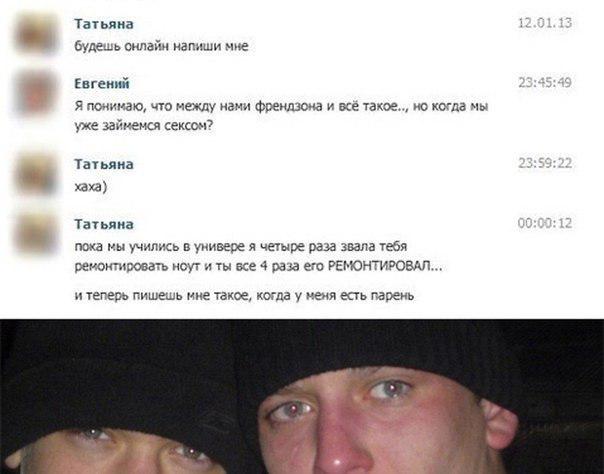Open the Евгений sender name link
This screenshot has width=604, height=474.
tap(102, 84)
